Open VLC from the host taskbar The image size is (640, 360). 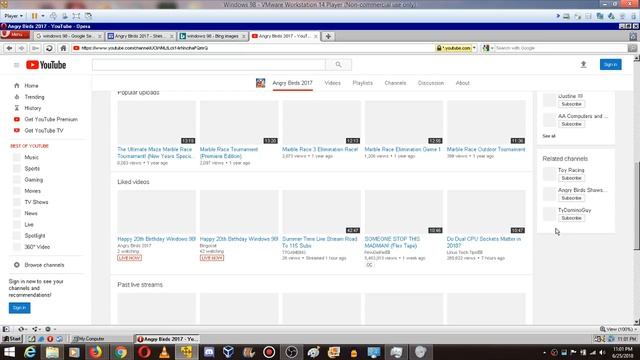[x=164, y=352]
